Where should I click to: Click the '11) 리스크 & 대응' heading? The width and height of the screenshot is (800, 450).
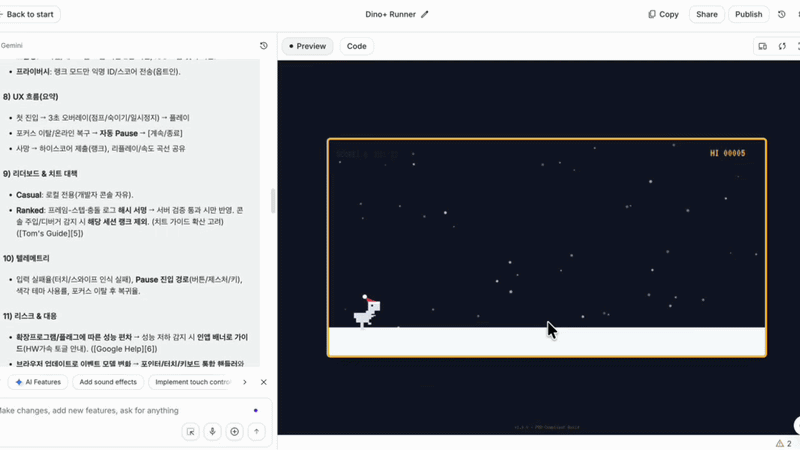(30, 316)
